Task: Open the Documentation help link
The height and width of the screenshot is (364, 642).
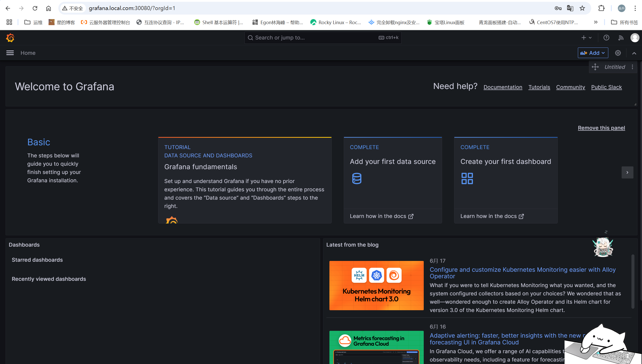Action: pyautogui.click(x=503, y=87)
